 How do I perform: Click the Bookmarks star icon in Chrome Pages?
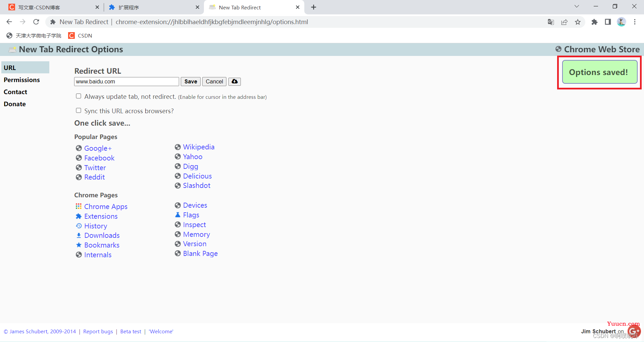[78, 245]
